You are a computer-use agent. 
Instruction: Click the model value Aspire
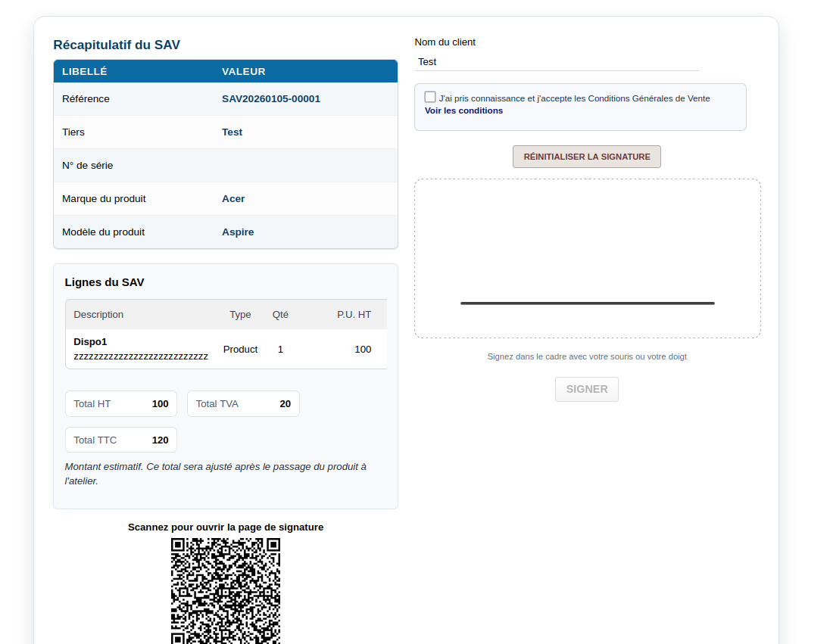pos(238,232)
